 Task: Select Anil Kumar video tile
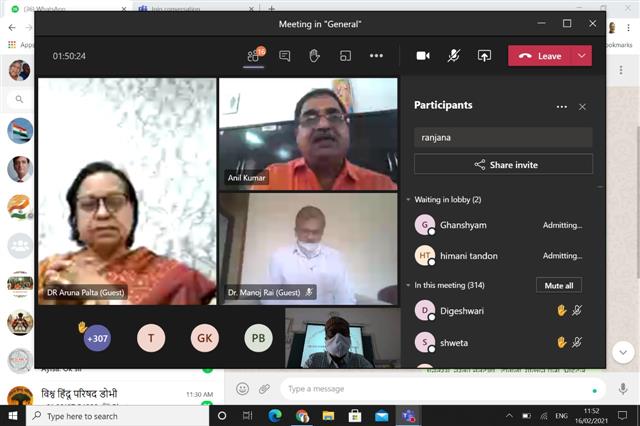(308, 134)
